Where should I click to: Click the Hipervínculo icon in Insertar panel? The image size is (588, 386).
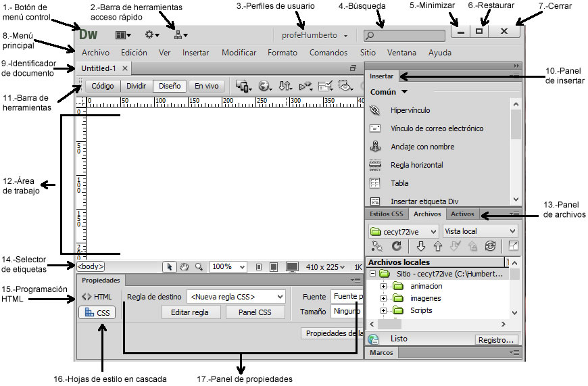click(x=376, y=110)
